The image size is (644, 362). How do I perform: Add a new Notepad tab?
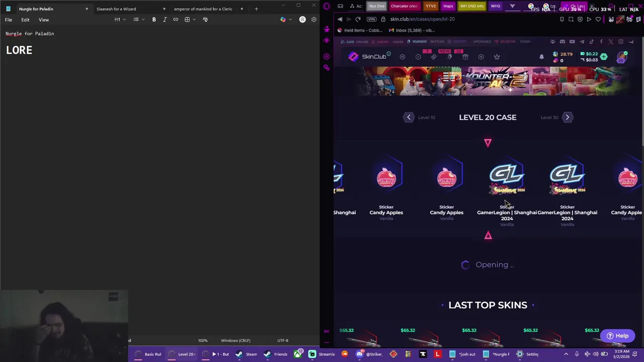256,9
